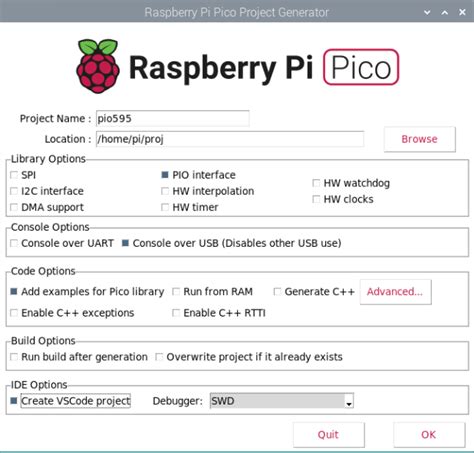This screenshot has height=453, width=474.
Task: Tick the Generate C++ checkbox
Action: [x=277, y=292]
